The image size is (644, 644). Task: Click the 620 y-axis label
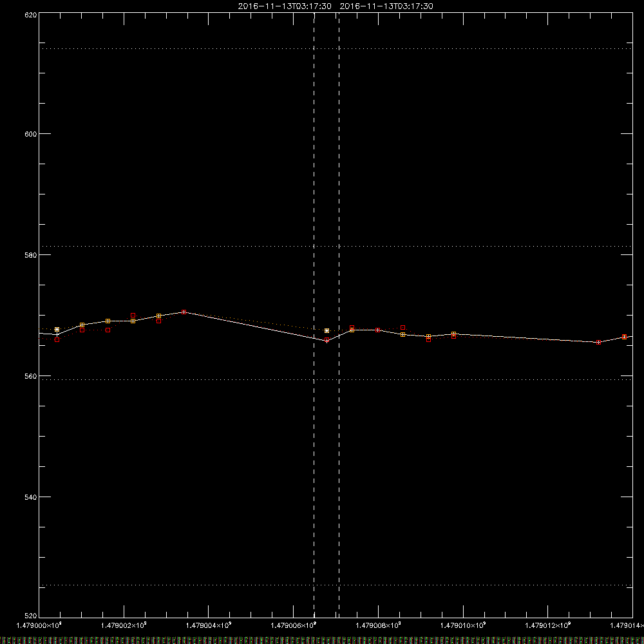click(31, 14)
